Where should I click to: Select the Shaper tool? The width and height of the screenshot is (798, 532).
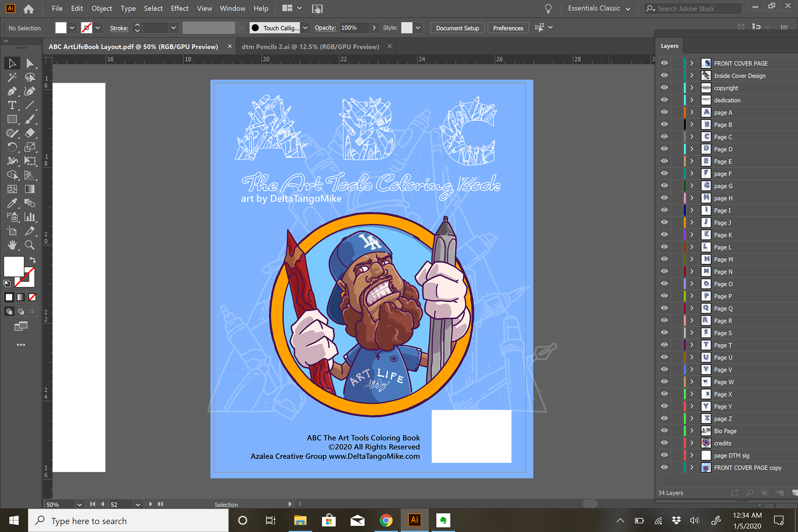point(12,133)
